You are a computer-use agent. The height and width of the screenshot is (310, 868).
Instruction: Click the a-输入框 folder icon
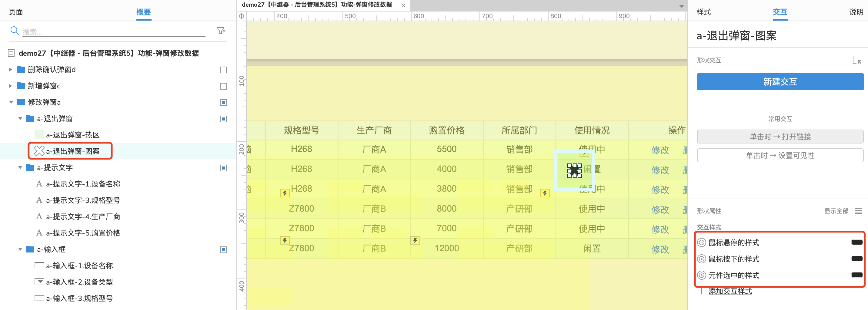(x=30, y=249)
